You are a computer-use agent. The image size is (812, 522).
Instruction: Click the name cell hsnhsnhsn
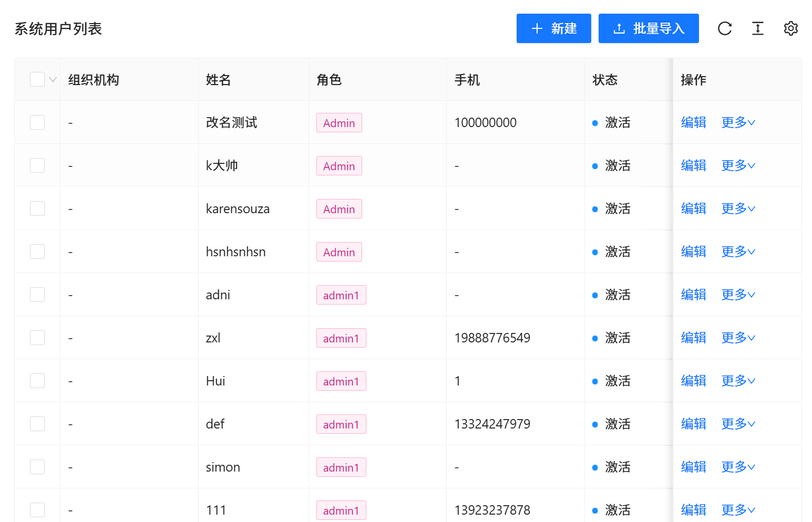pos(236,252)
